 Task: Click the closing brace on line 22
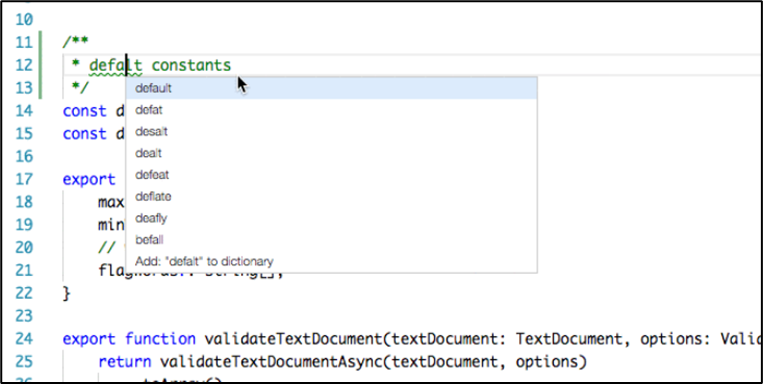67,293
